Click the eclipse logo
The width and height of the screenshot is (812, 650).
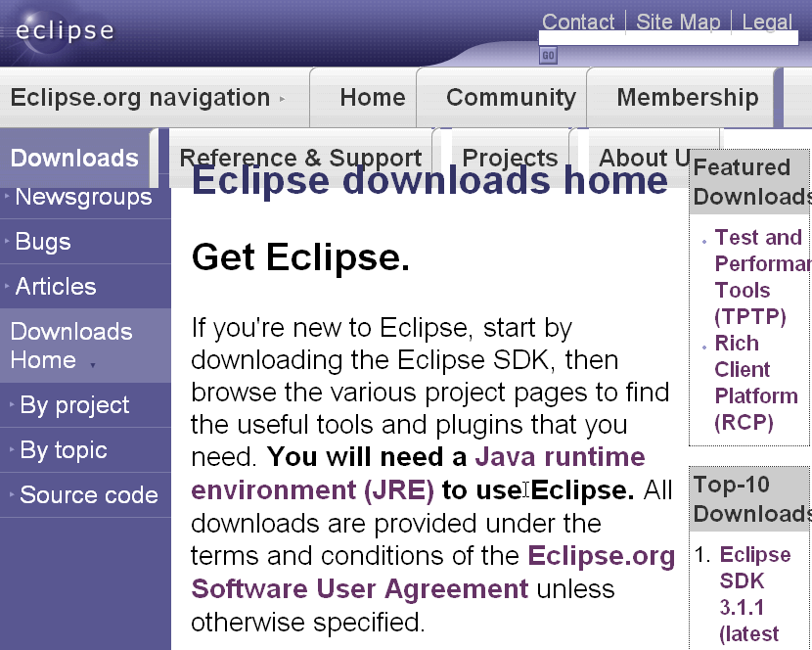[x=65, y=30]
